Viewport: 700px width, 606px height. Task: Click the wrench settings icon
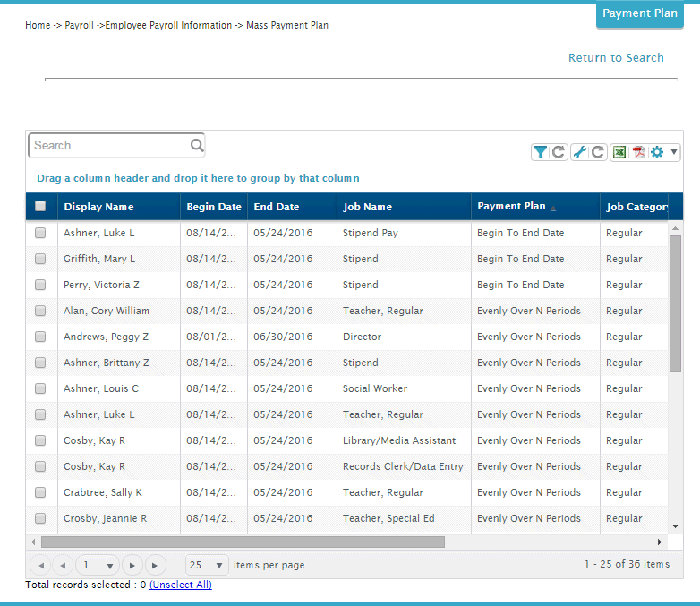pos(580,152)
